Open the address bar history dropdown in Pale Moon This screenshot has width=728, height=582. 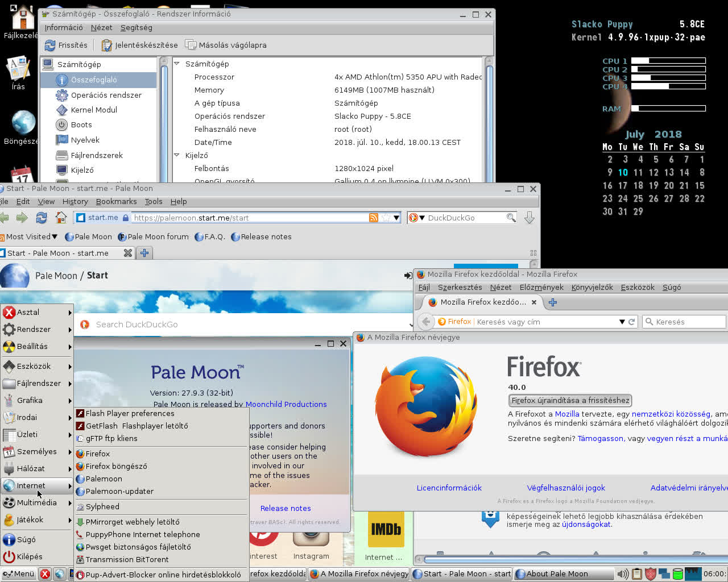[x=396, y=218]
